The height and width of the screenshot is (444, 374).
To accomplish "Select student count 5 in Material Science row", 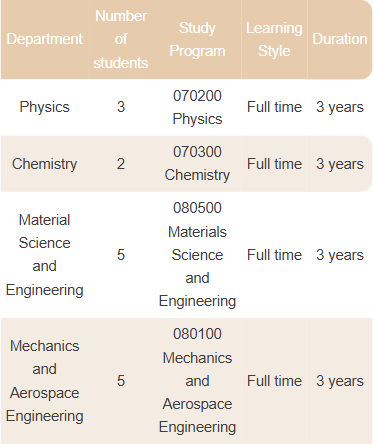I will (121, 255).
